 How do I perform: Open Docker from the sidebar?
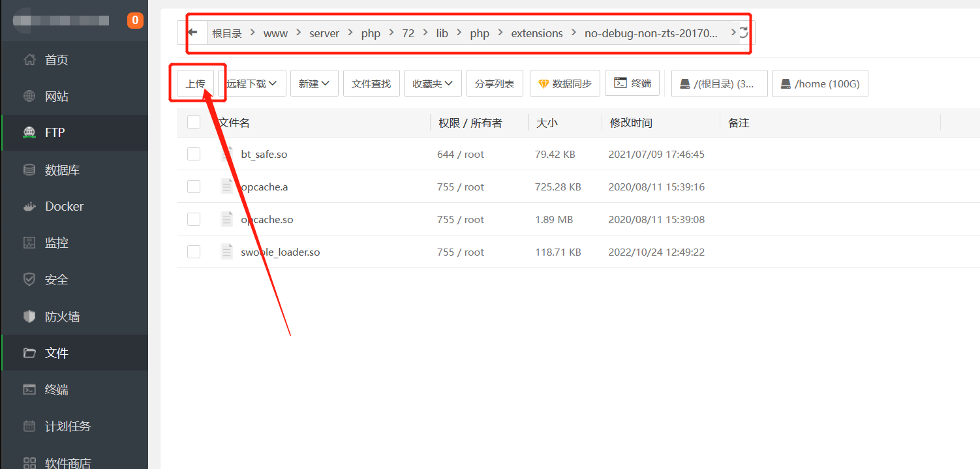click(64, 206)
